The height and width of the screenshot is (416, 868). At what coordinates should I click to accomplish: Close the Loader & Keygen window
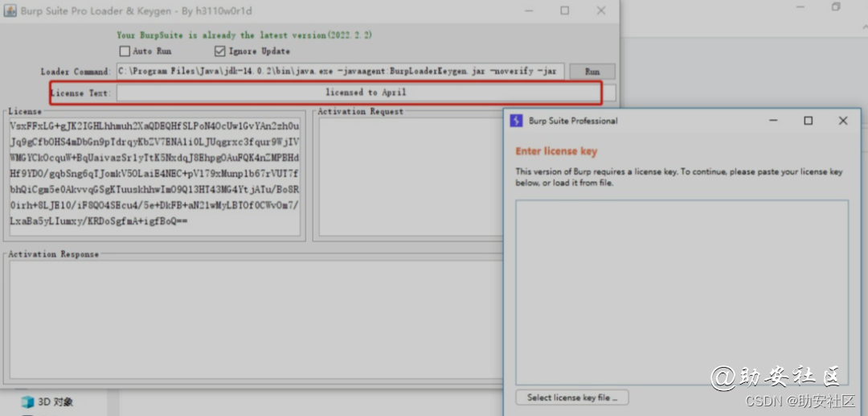pos(601,10)
